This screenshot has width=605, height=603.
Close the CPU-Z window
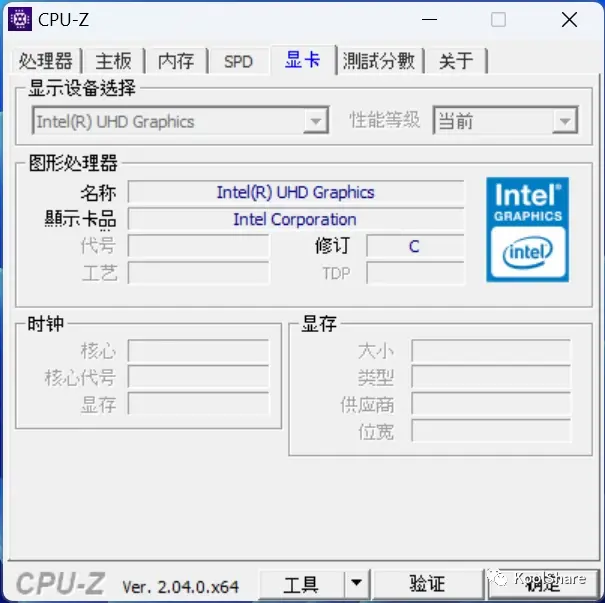coord(569,19)
